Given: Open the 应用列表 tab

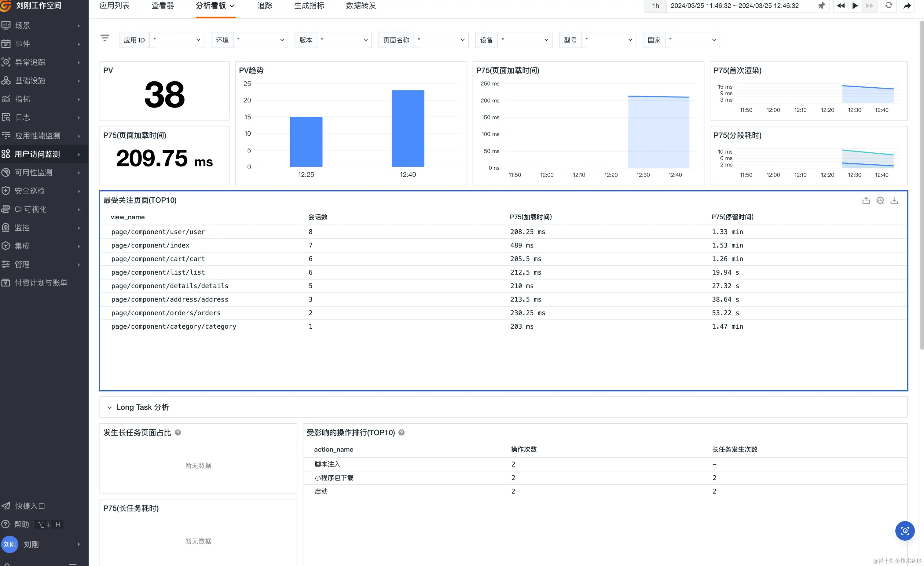Looking at the screenshot, I should point(114,5).
